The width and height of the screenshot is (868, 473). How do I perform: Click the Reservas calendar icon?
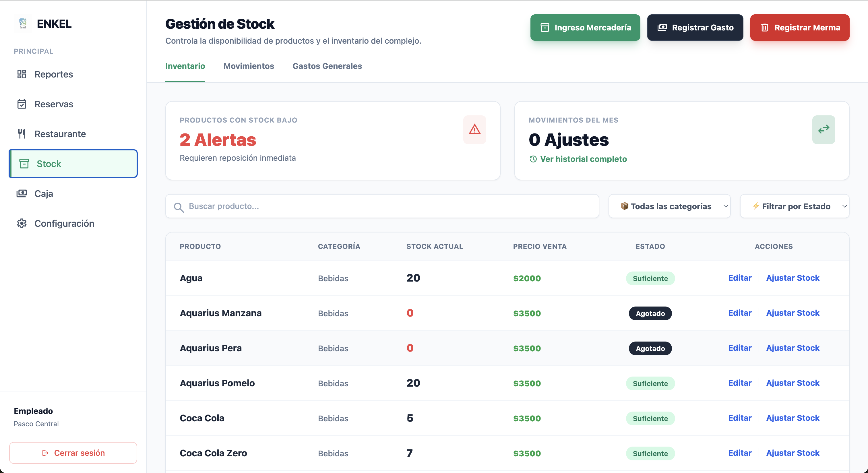22,104
